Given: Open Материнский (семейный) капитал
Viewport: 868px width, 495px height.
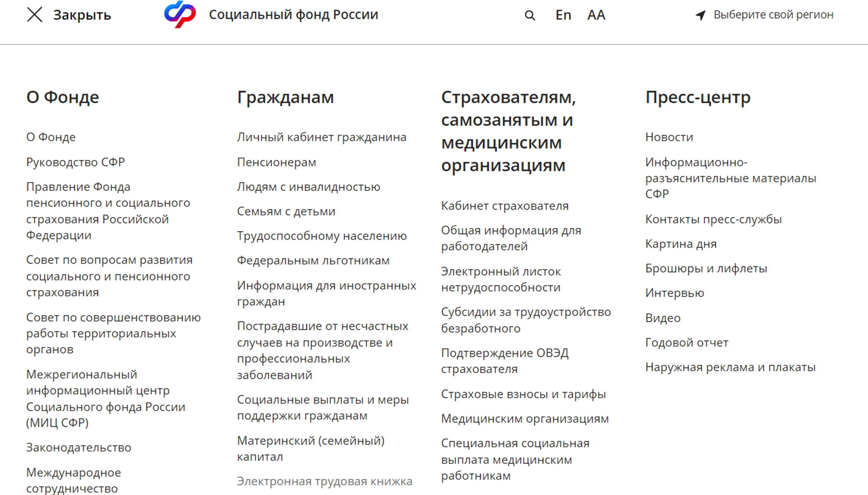Looking at the screenshot, I should [x=311, y=448].
